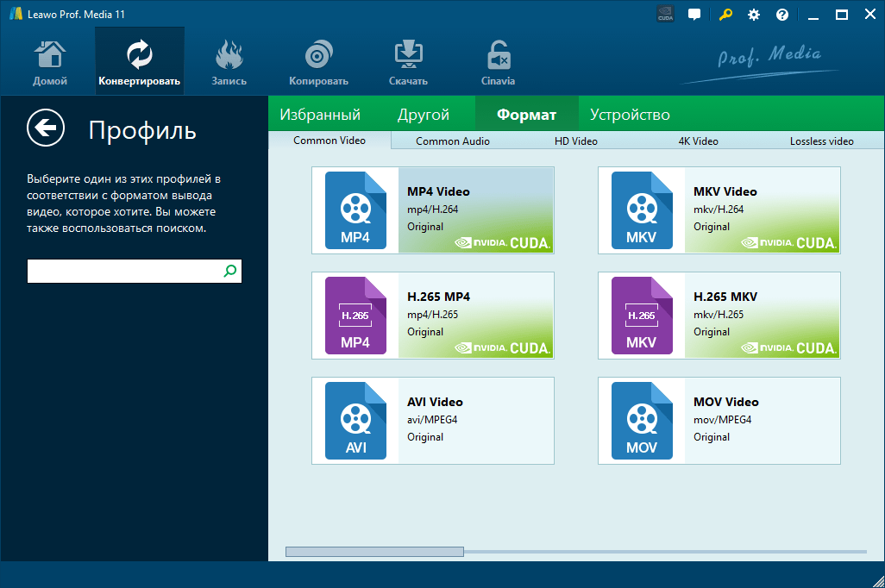Open the Скачать download module
The height and width of the screenshot is (588, 885).
coord(408,62)
